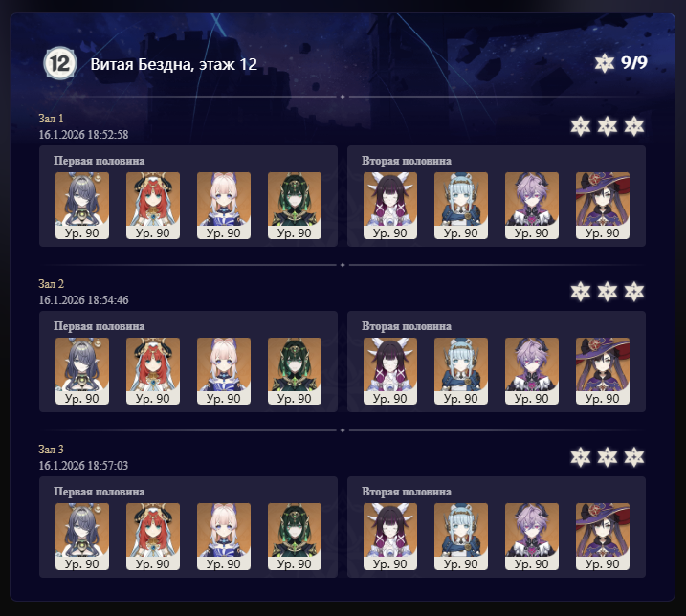
Task: Click Вторая половина heading in Зал 3
Action: (x=407, y=492)
